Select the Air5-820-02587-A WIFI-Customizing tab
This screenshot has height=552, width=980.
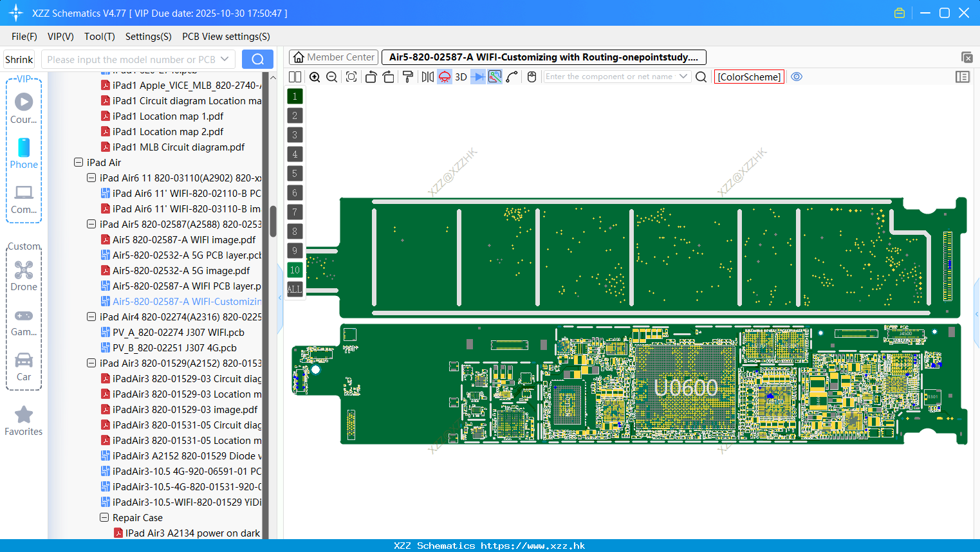click(x=544, y=57)
